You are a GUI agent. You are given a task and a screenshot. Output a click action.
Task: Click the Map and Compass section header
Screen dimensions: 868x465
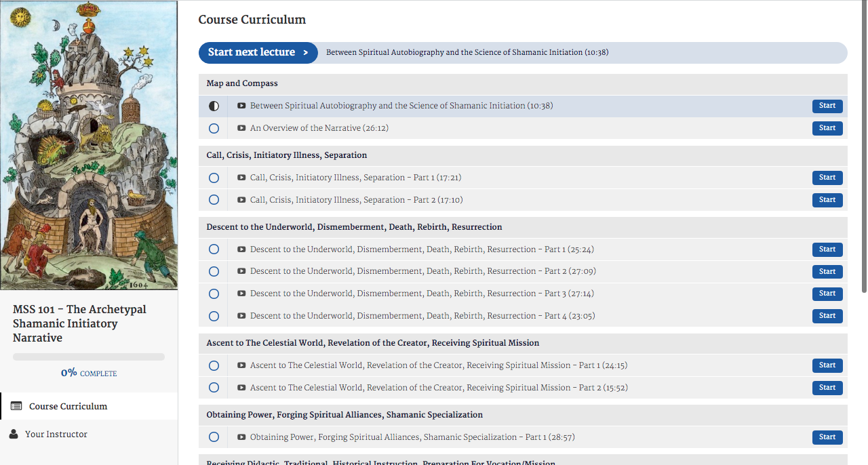pos(242,83)
